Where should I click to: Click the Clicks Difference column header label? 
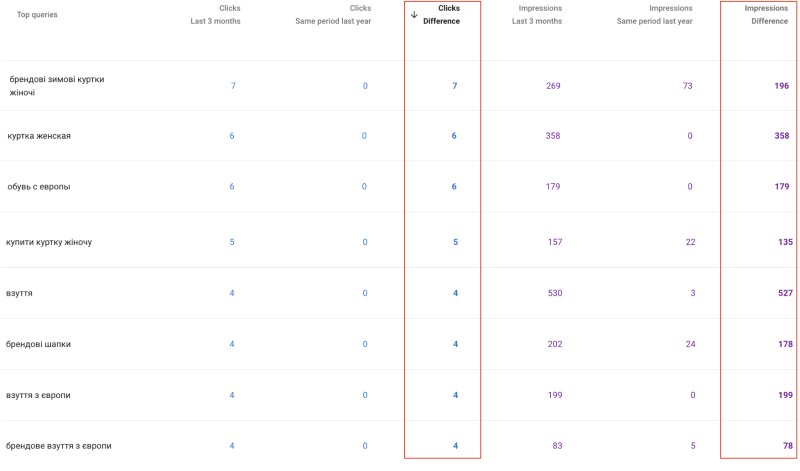click(442, 14)
